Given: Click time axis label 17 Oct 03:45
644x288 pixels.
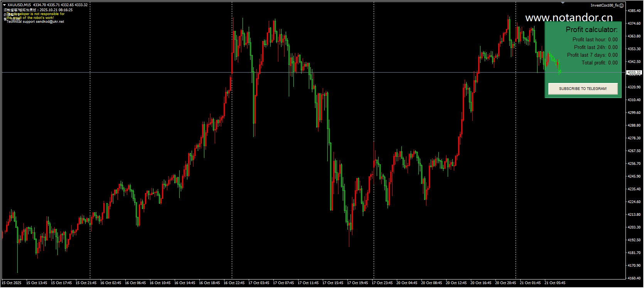Looking at the screenshot, I should [259, 283].
